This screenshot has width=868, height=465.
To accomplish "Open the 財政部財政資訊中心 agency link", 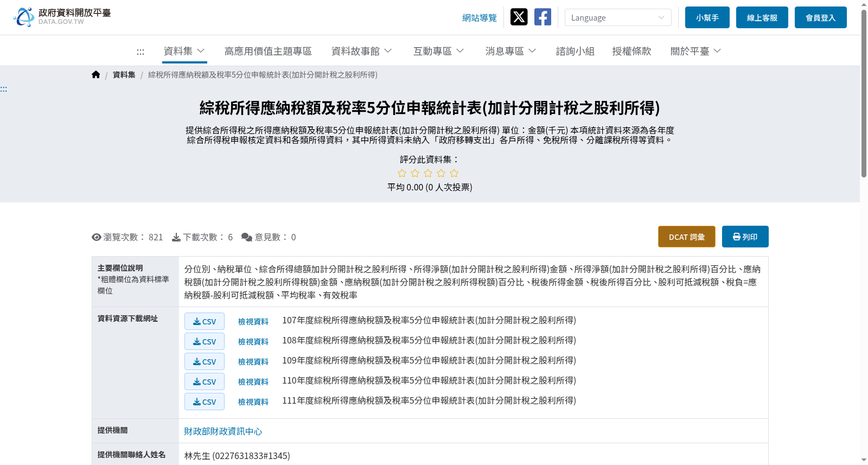I will [x=223, y=431].
